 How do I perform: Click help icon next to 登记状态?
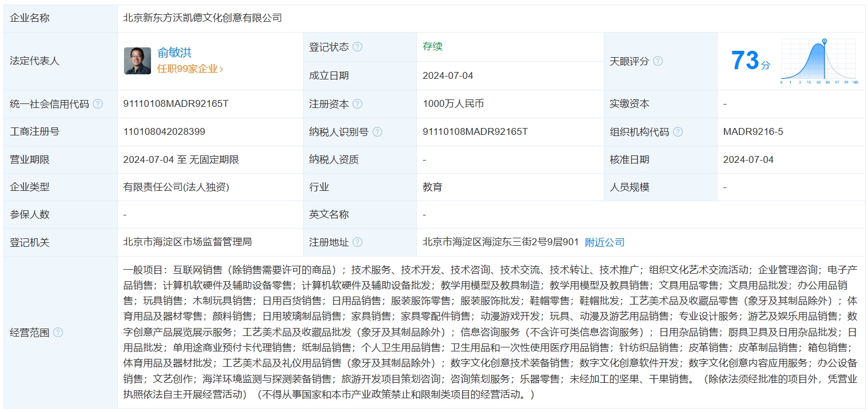pyautogui.click(x=357, y=47)
